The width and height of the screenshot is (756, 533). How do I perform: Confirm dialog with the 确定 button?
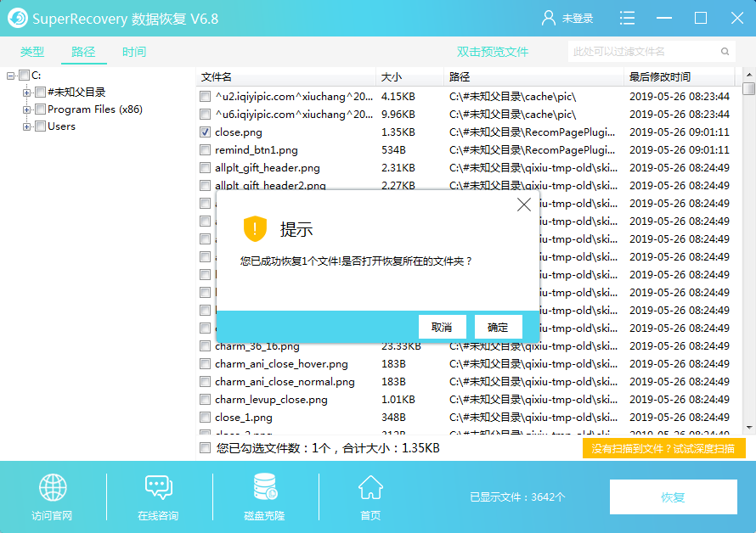coord(497,327)
